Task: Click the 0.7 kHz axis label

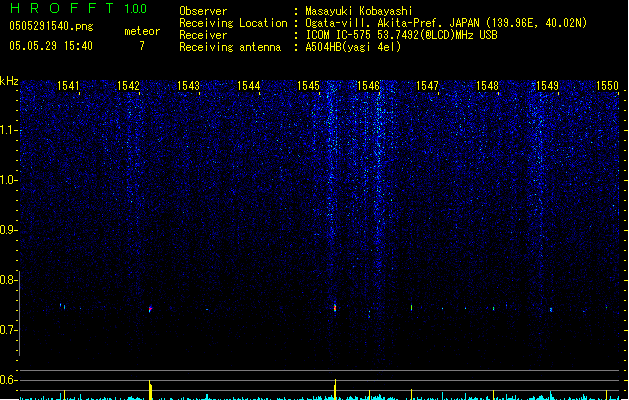Action: [7, 330]
